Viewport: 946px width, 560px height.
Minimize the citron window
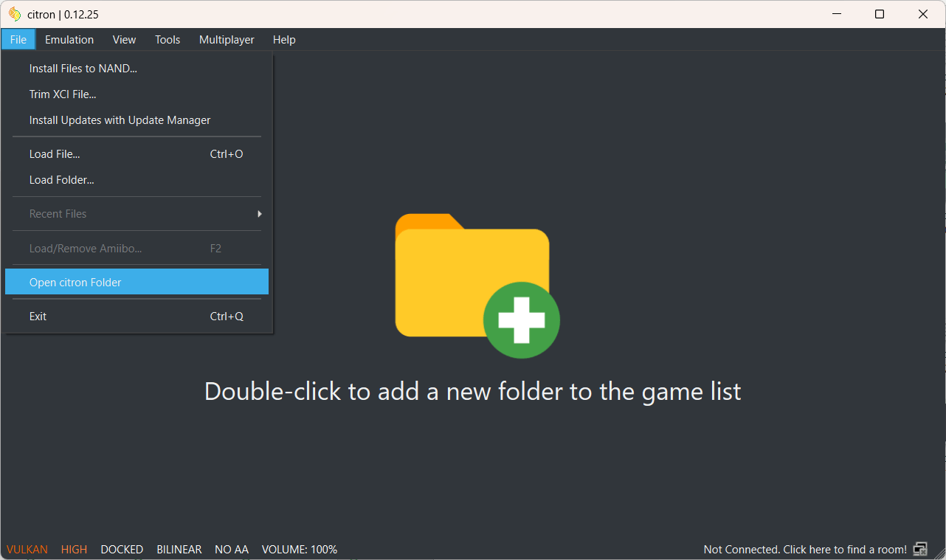837,14
